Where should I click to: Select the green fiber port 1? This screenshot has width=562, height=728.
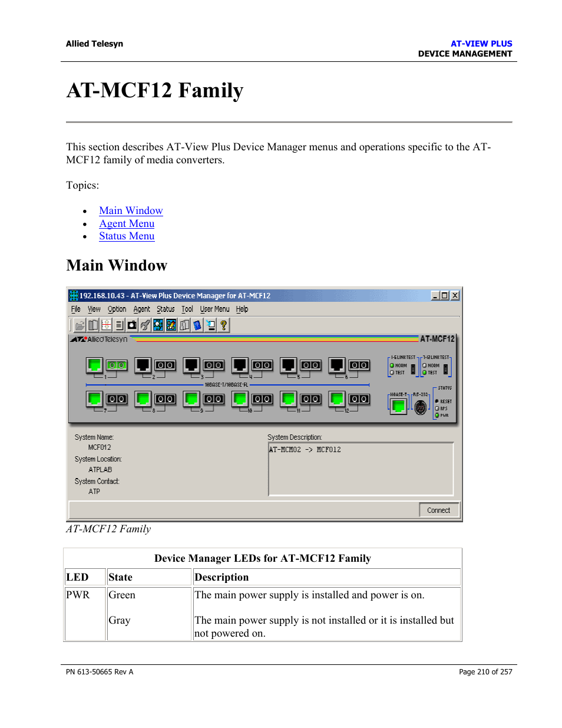117,365
